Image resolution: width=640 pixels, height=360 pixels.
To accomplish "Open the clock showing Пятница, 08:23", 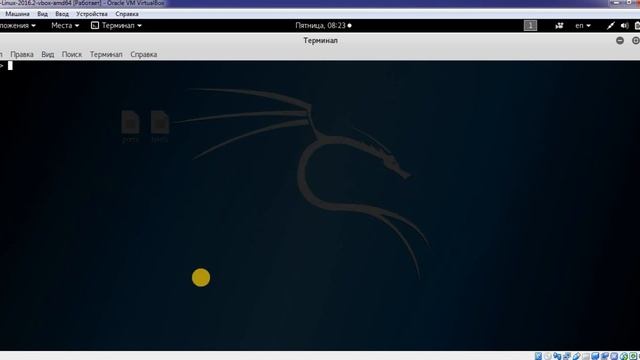I will click(323, 25).
